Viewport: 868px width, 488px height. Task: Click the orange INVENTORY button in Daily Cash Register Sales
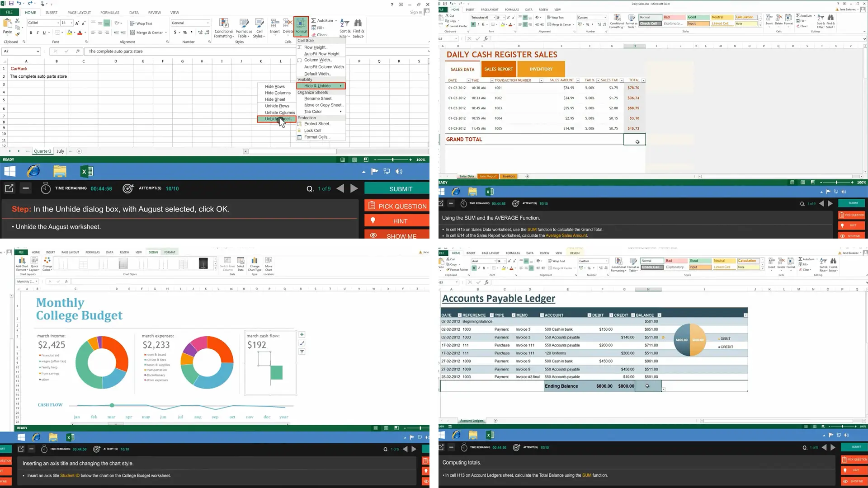[x=541, y=69]
